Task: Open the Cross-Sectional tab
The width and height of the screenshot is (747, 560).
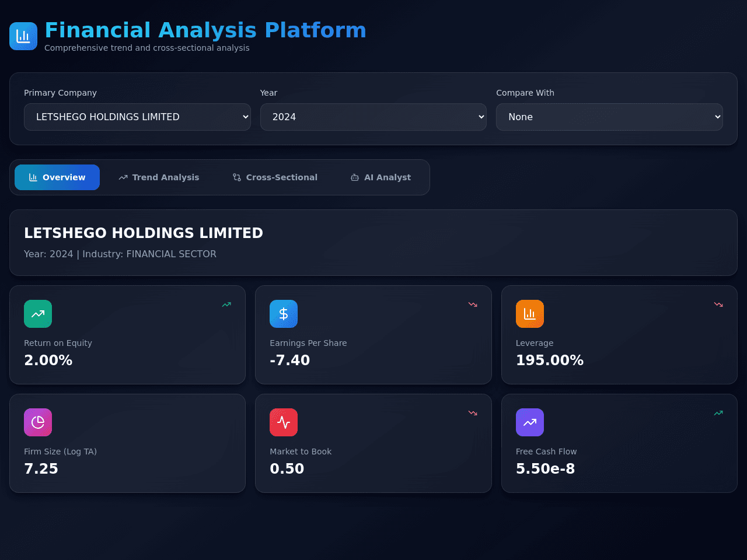Action: click(x=275, y=177)
